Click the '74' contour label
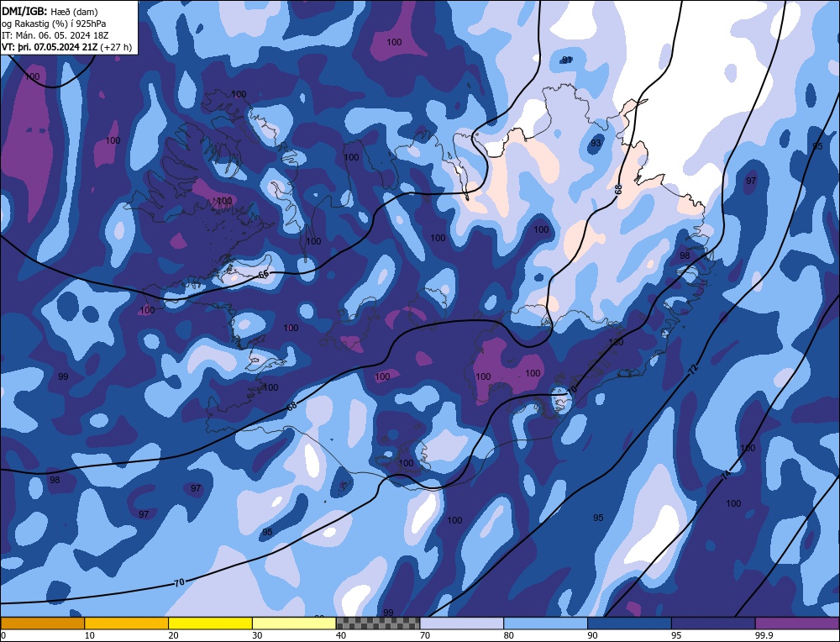 pos(727,475)
